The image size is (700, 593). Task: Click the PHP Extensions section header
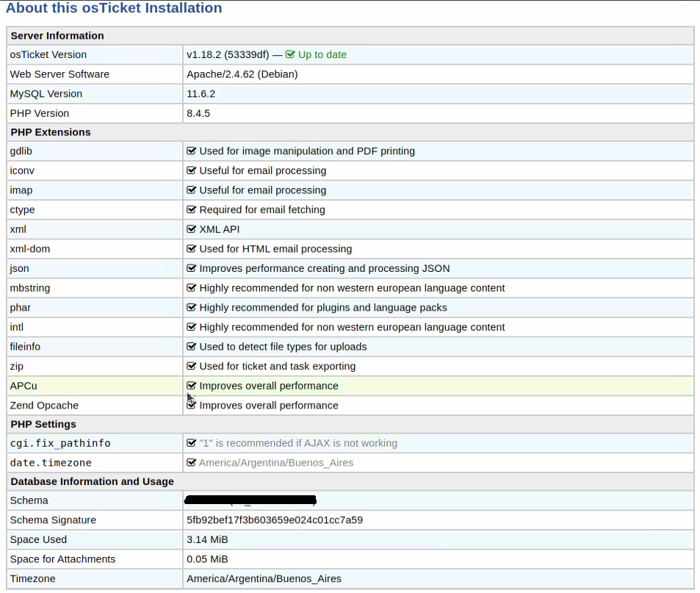pos(51,132)
